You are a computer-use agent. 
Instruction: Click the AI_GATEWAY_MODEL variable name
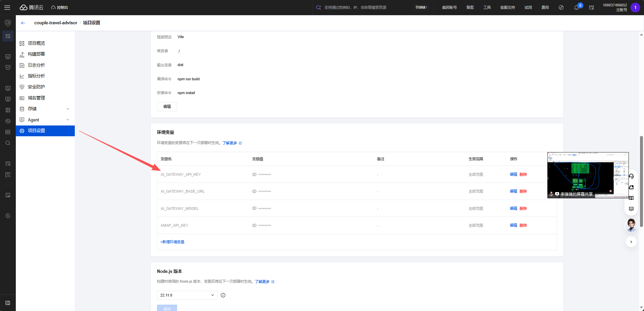(x=180, y=208)
